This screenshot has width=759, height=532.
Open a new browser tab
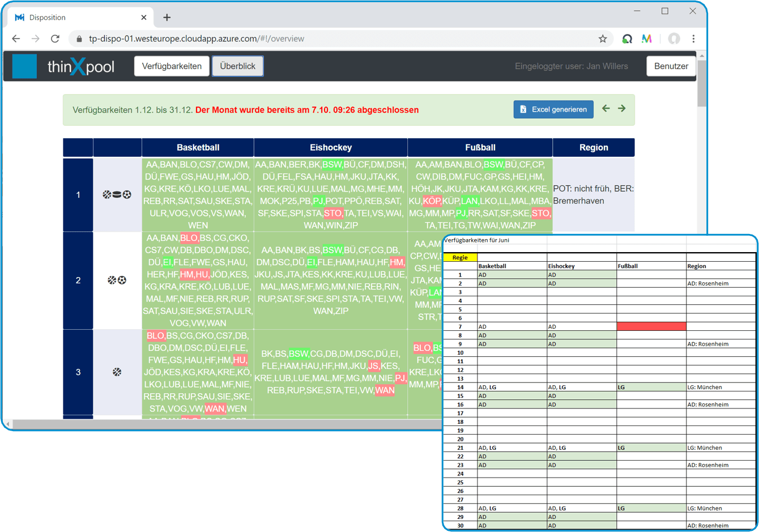167,17
